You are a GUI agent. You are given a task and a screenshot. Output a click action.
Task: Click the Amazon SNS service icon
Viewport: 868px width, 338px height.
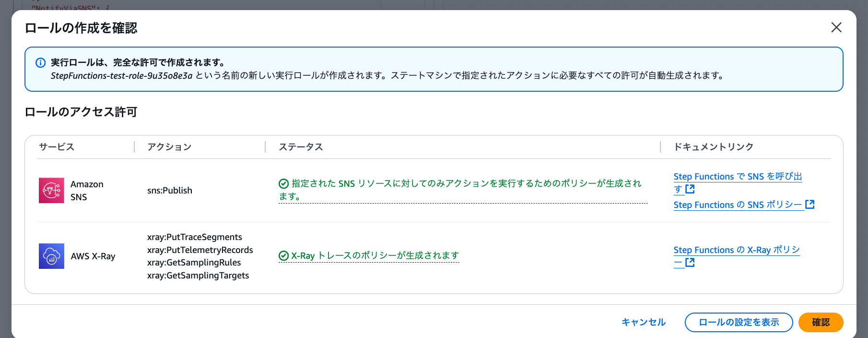[51, 191]
